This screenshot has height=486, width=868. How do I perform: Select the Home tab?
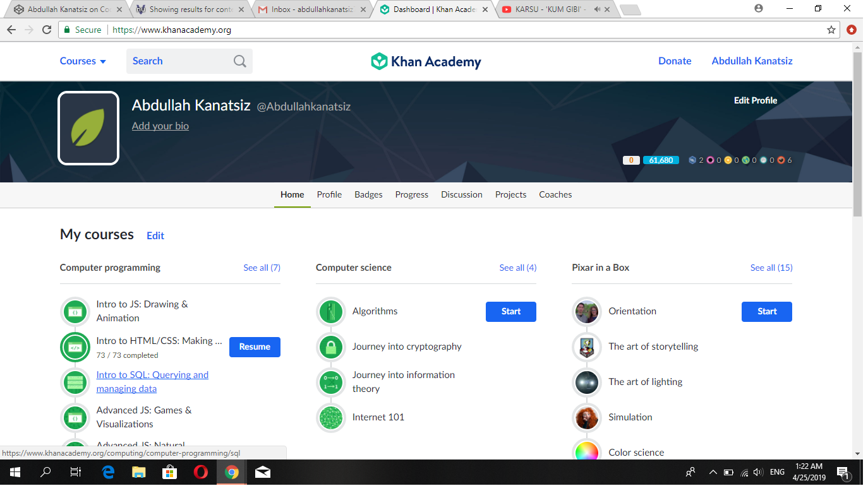click(x=292, y=194)
